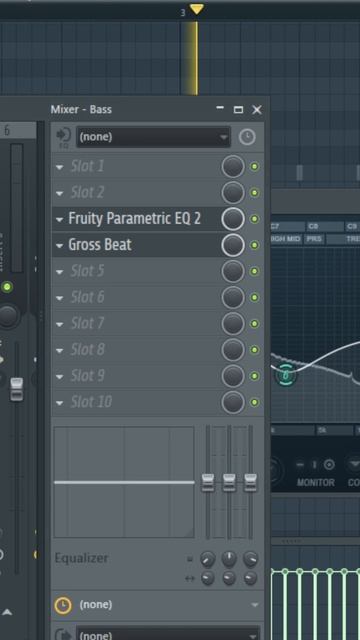Expand the Slot 5 menu arrow

60,272
